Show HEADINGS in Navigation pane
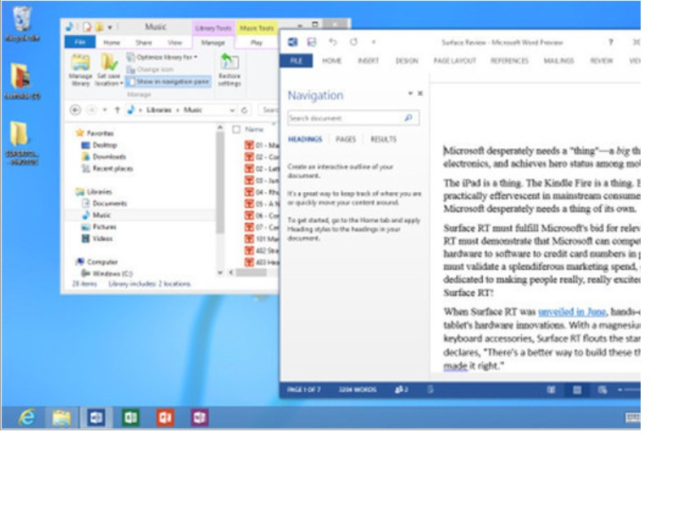The image size is (700, 523). 305,139
